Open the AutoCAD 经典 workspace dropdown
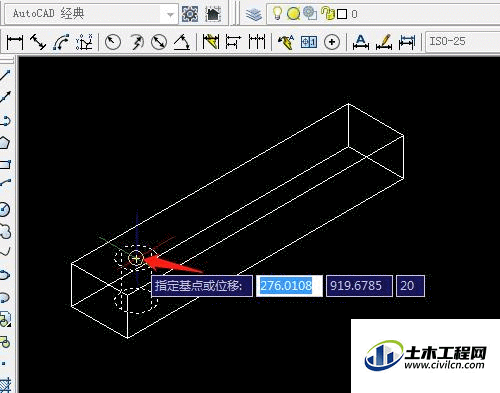The image size is (500, 393). 170,14
